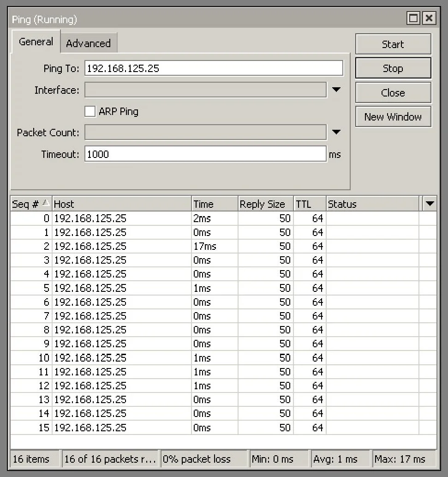Image resolution: width=448 pixels, height=477 pixels.
Task: Sort by the Time column header
Action: [x=215, y=204]
